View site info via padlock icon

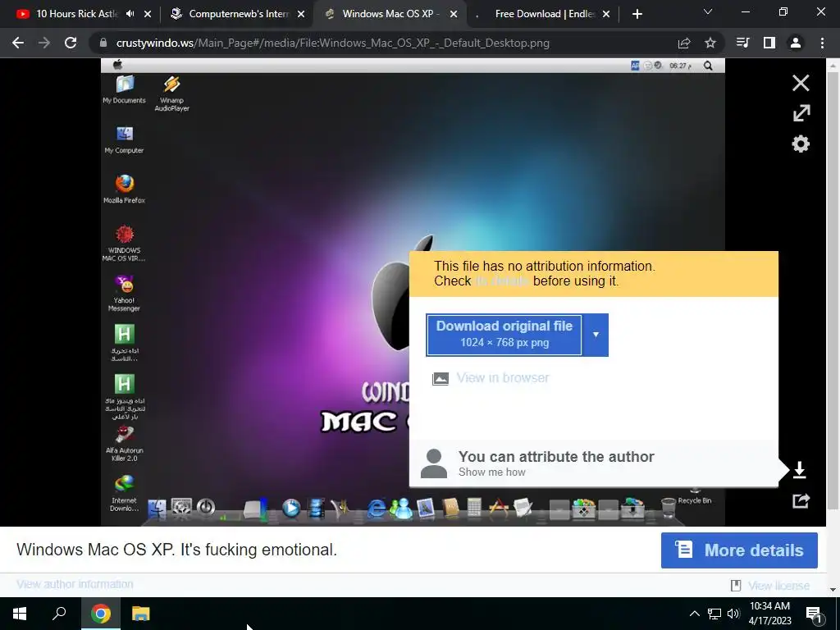pyautogui.click(x=103, y=43)
